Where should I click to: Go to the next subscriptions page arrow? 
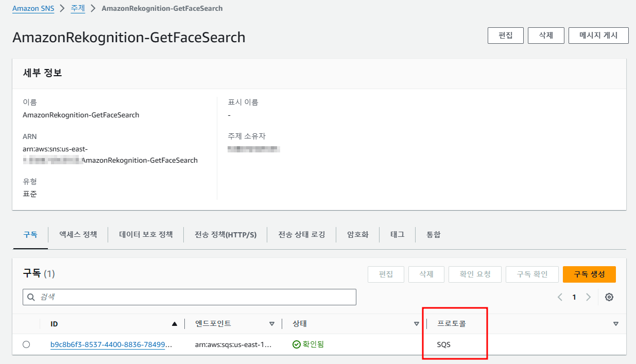(588, 297)
